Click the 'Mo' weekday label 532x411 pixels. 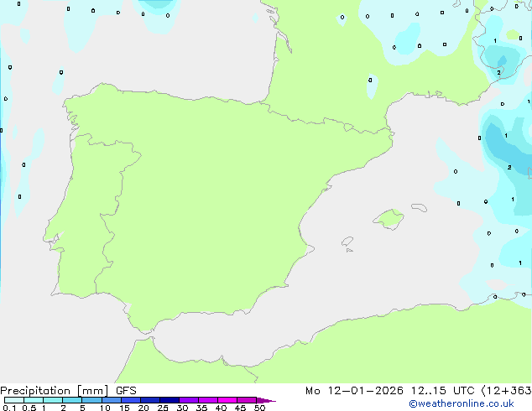[x=312, y=391]
